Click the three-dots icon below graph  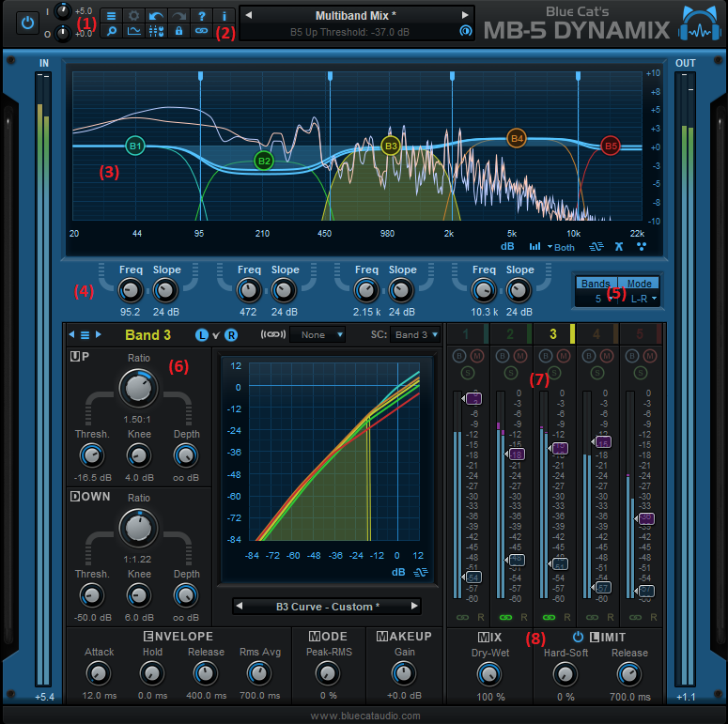642,246
